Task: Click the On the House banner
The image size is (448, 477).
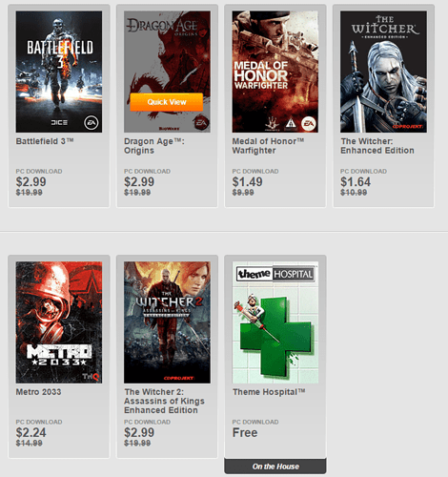Action: [x=275, y=467]
